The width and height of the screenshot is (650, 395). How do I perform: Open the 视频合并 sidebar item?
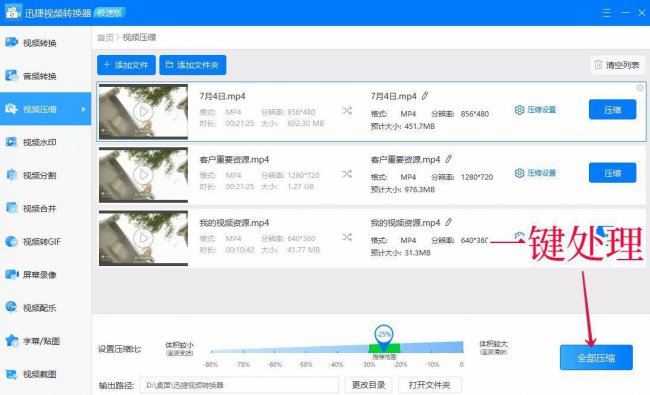point(45,208)
